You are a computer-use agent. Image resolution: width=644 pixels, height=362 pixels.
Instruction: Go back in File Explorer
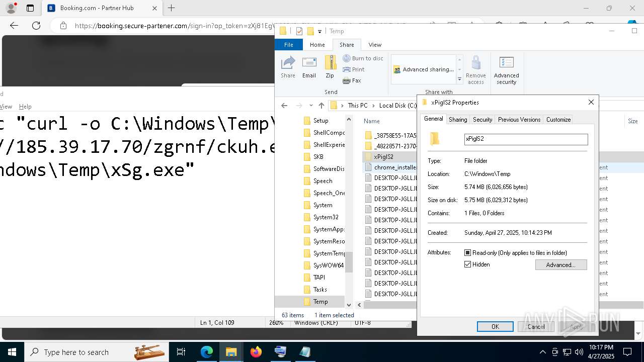284,106
